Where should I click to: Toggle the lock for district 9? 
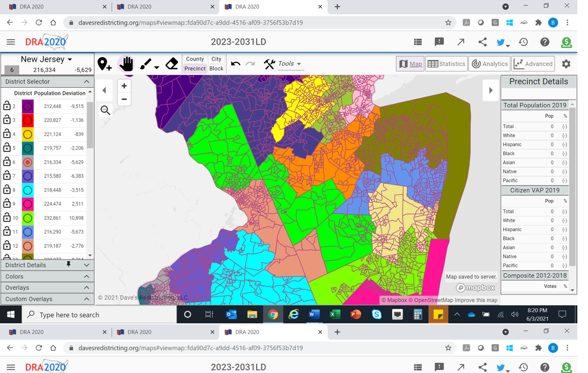7,204
